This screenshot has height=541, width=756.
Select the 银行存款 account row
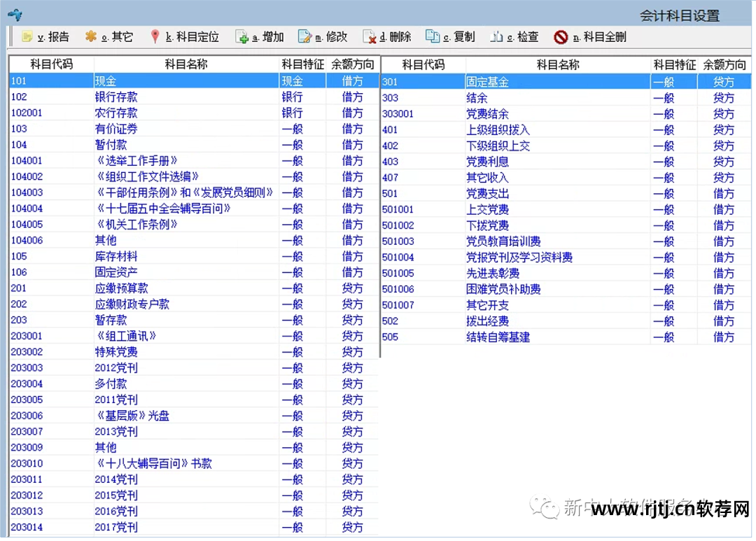[x=140, y=97]
